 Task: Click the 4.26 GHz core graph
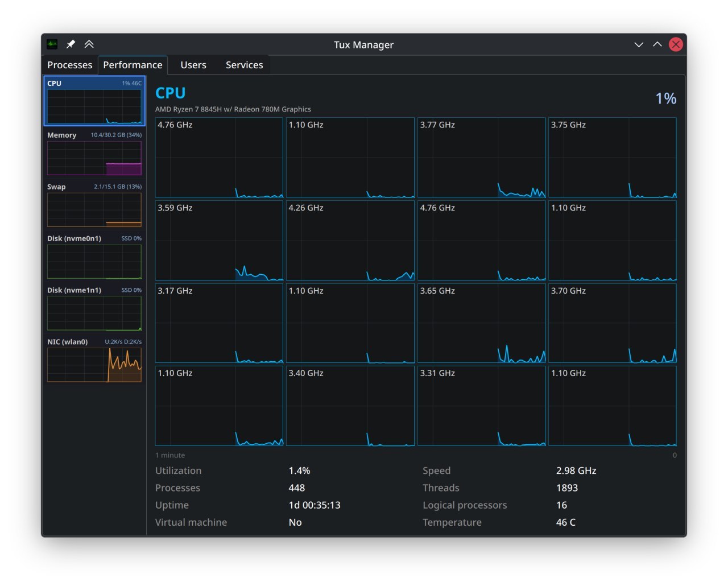coord(350,241)
